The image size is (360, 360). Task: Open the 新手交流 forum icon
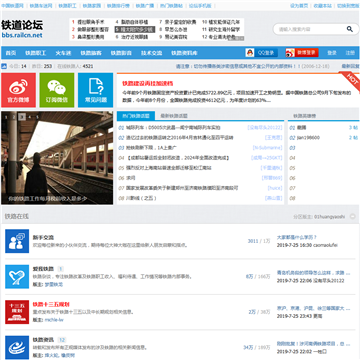pos(17,241)
